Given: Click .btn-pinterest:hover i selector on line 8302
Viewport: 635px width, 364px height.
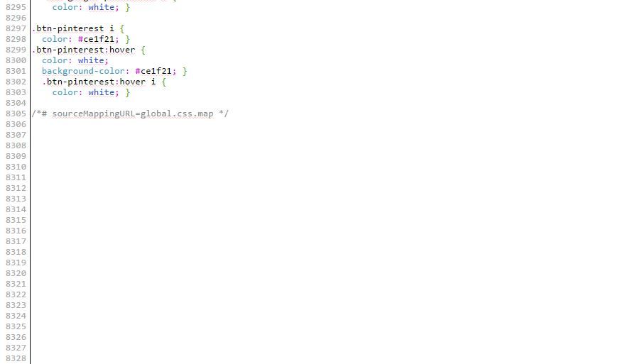Looking at the screenshot, I should coord(99,82).
